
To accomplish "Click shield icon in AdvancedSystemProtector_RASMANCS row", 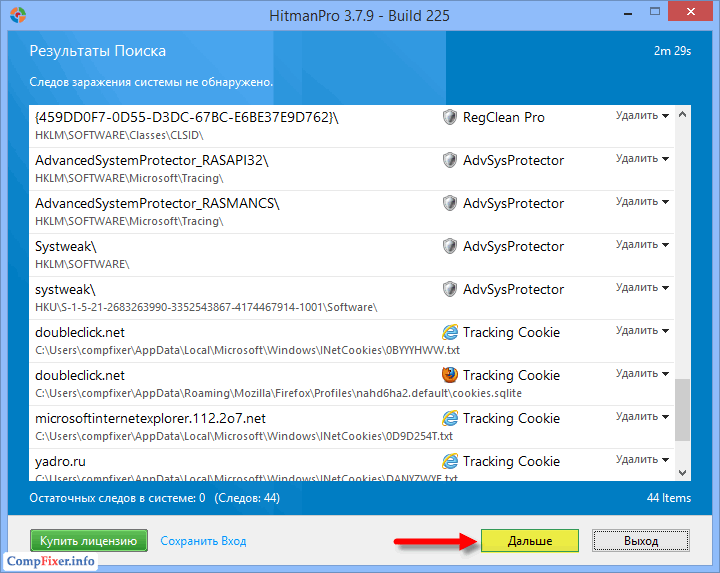I will (450, 203).
